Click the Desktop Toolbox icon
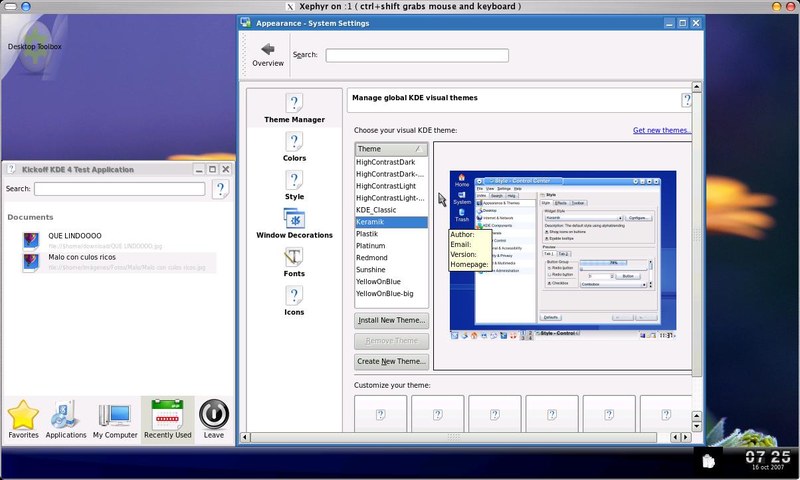 (x=34, y=46)
